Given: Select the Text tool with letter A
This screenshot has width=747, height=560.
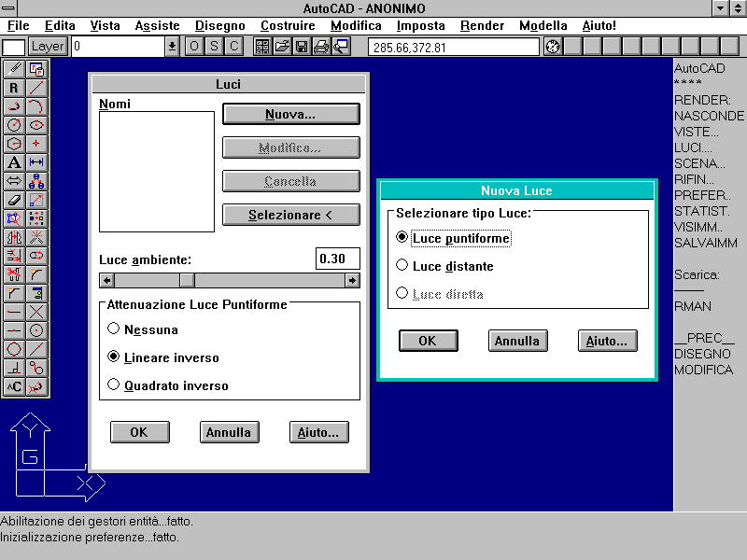Looking at the screenshot, I should (x=14, y=162).
